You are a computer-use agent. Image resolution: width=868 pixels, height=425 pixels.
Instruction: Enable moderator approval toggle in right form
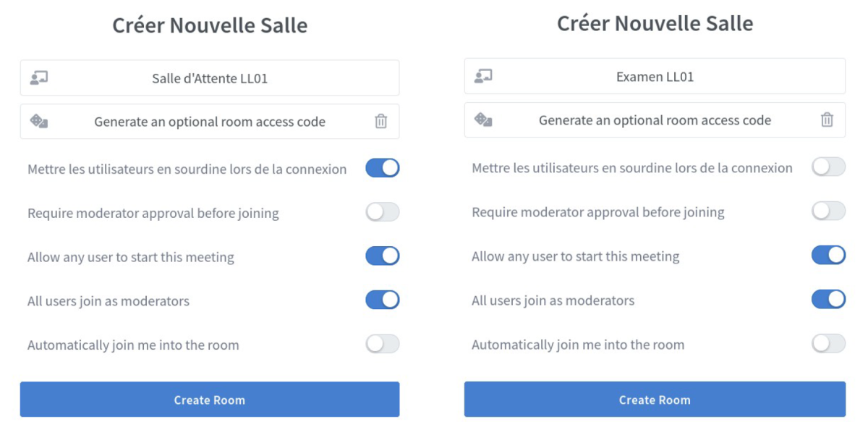(828, 211)
